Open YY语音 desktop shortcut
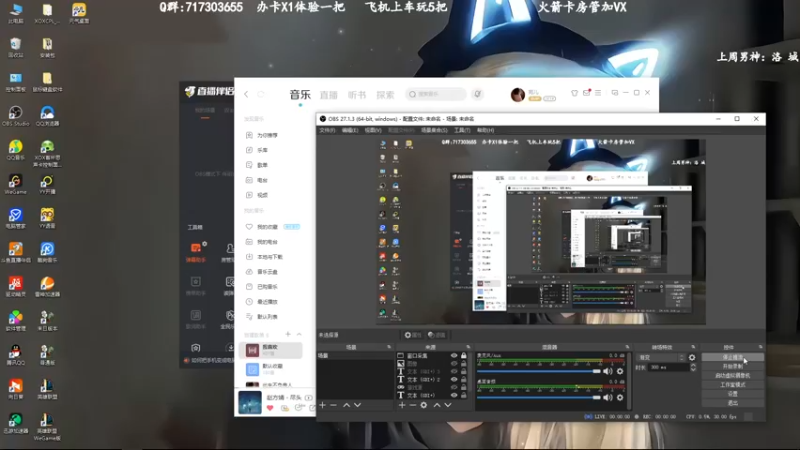The height and width of the screenshot is (450, 800). [x=47, y=218]
